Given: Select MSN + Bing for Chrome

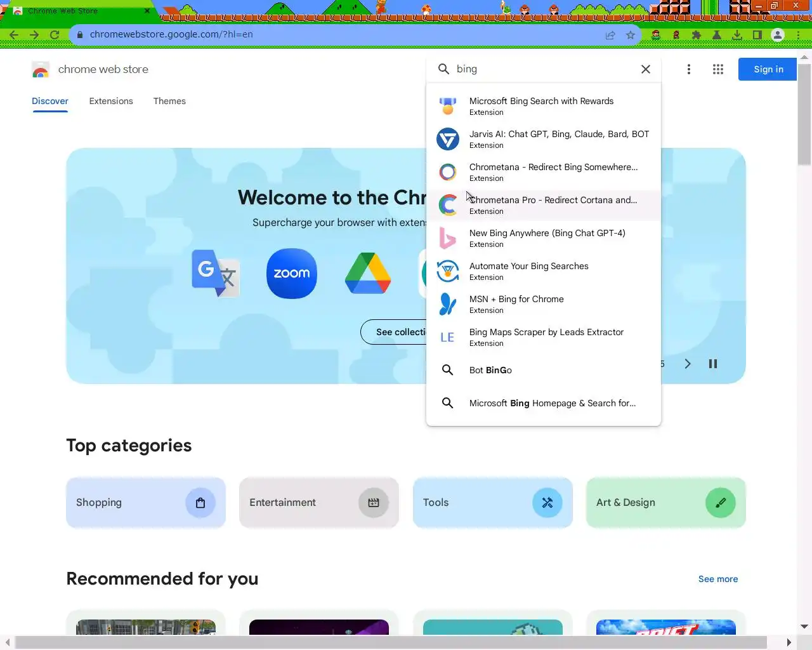Looking at the screenshot, I should [544, 304].
